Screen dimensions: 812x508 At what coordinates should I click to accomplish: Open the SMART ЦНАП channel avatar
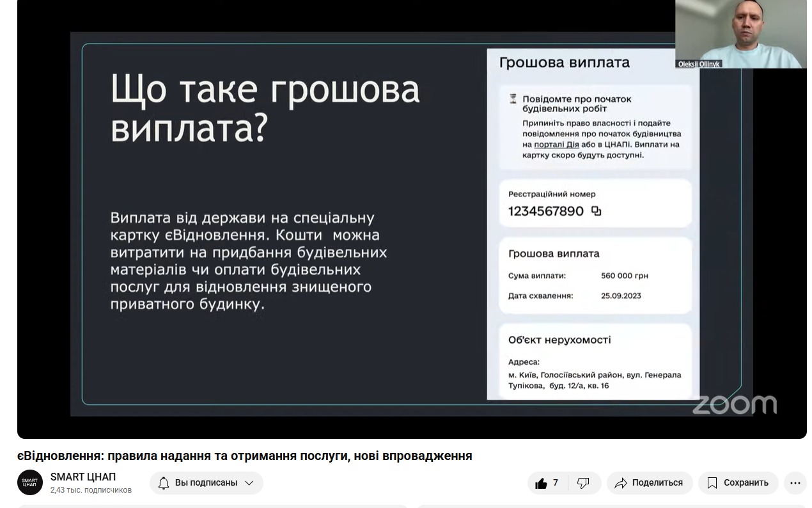[30, 483]
